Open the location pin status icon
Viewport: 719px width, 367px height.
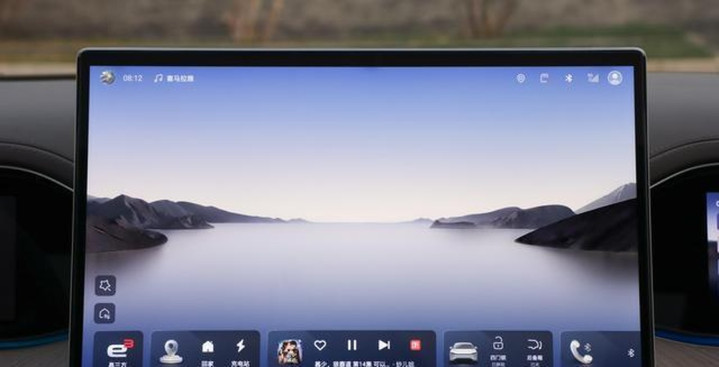521,78
